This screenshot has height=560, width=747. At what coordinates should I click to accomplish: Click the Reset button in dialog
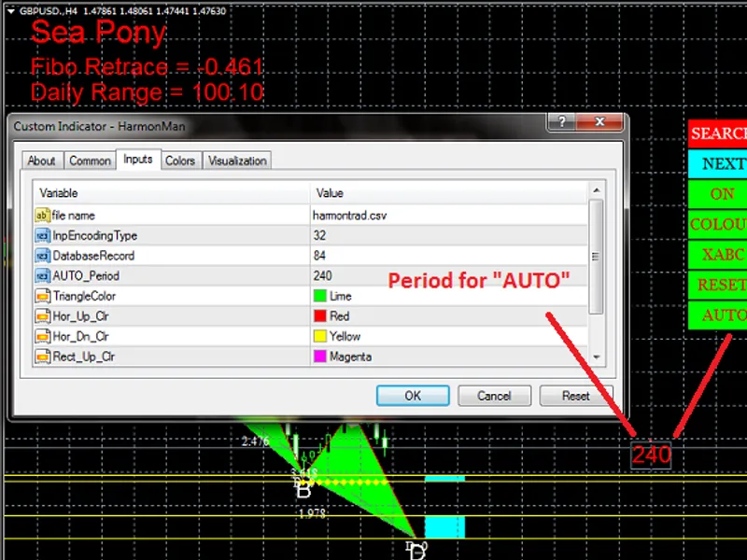575,396
